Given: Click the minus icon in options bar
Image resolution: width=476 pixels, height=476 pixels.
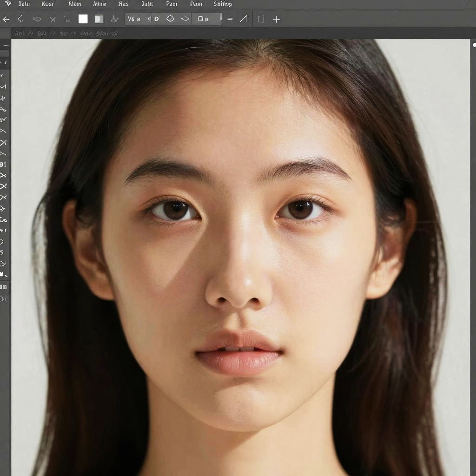Looking at the screenshot, I should 230,19.
